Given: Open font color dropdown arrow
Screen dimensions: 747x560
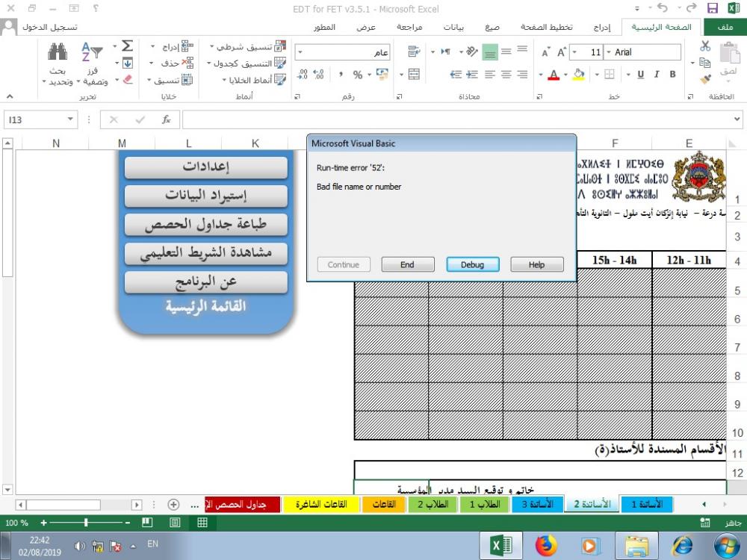Looking at the screenshot, I should [x=541, y=74].
